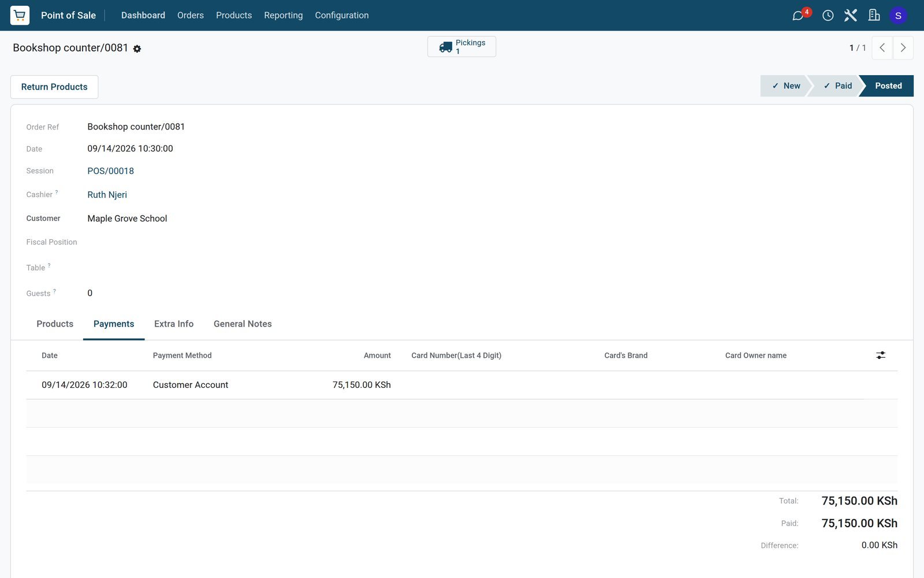Open the user avatar S menu
The image size is (924, 578).
(x=898, y=16)
